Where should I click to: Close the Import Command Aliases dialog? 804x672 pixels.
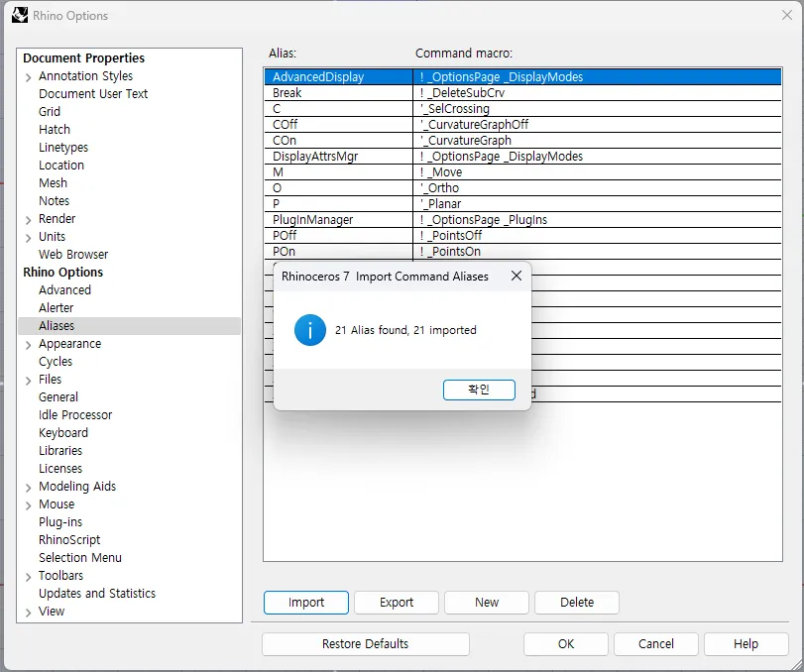(517, 276)
